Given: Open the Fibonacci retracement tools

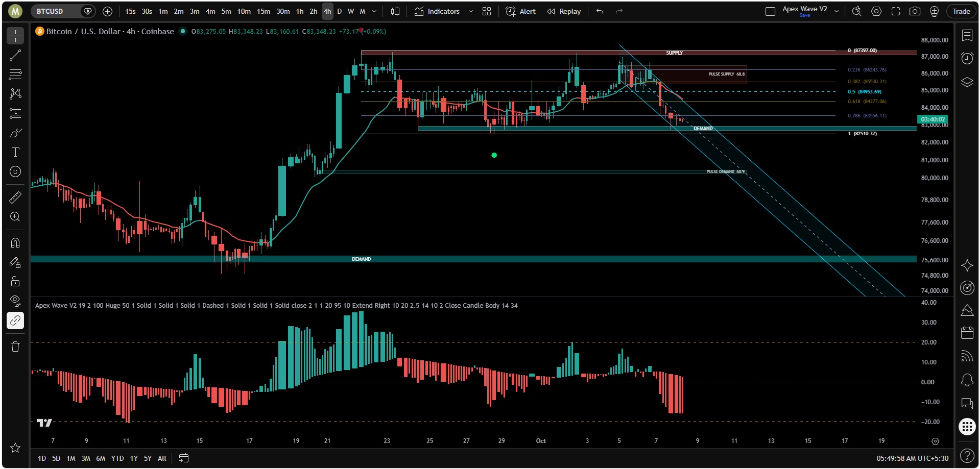Looking at the screenshot, I should pos(15,75).
